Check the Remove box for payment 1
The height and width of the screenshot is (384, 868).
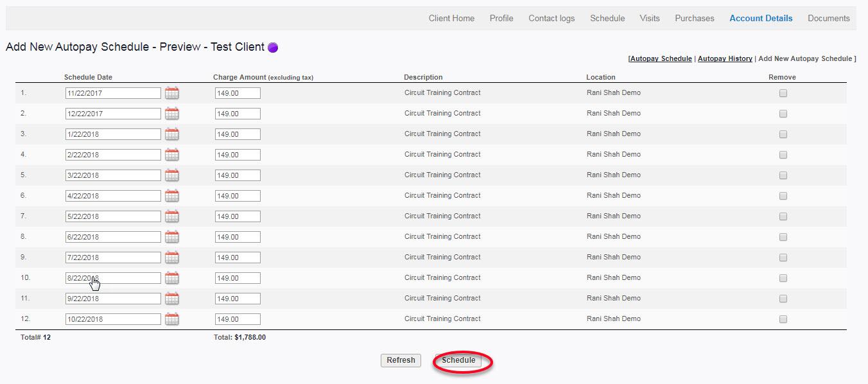pos(783,92)
